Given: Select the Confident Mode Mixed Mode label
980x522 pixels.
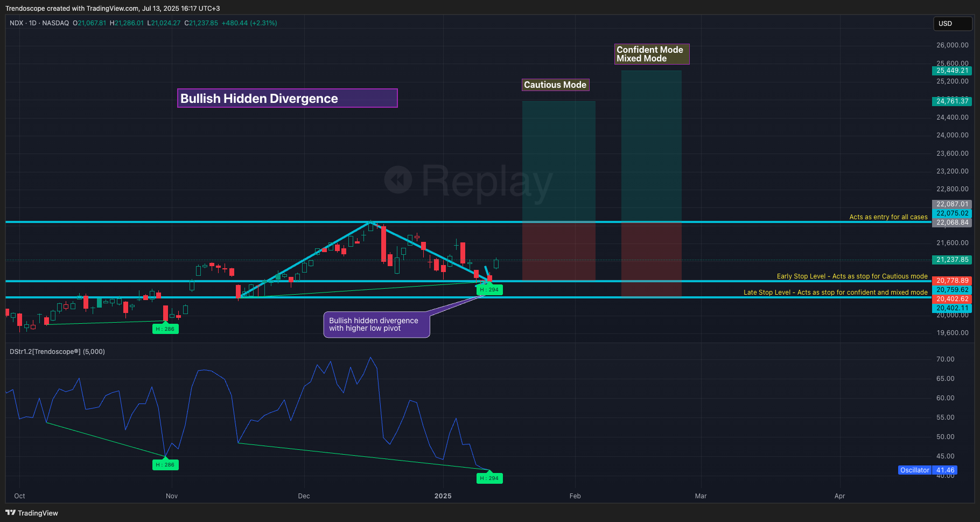Looking at the screenshot, I should click(x=652, y=54).
